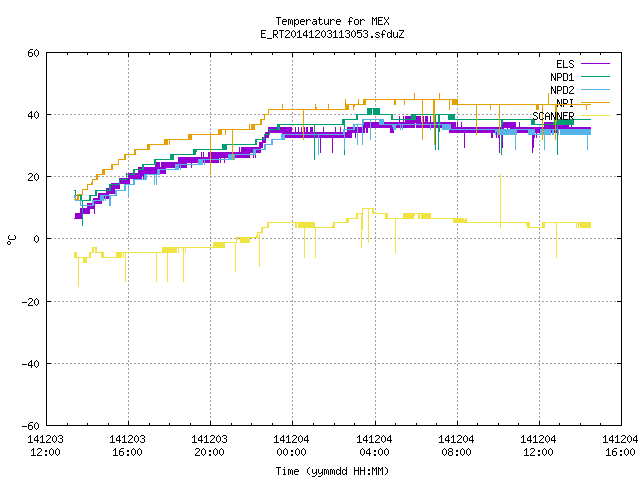Click the SCANNER legend label
The width and height of the screenshot is (640, 480).
(x=553, y=116)
